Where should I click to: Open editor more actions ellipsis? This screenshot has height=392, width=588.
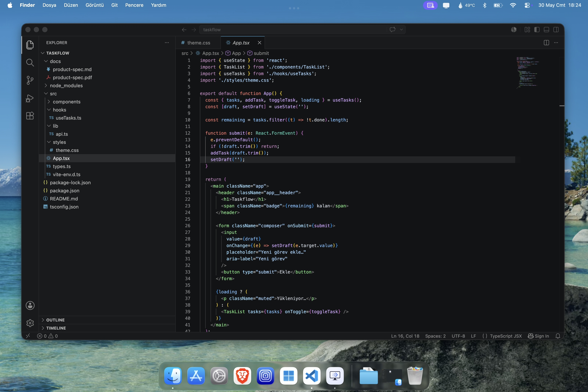point(556,43)
